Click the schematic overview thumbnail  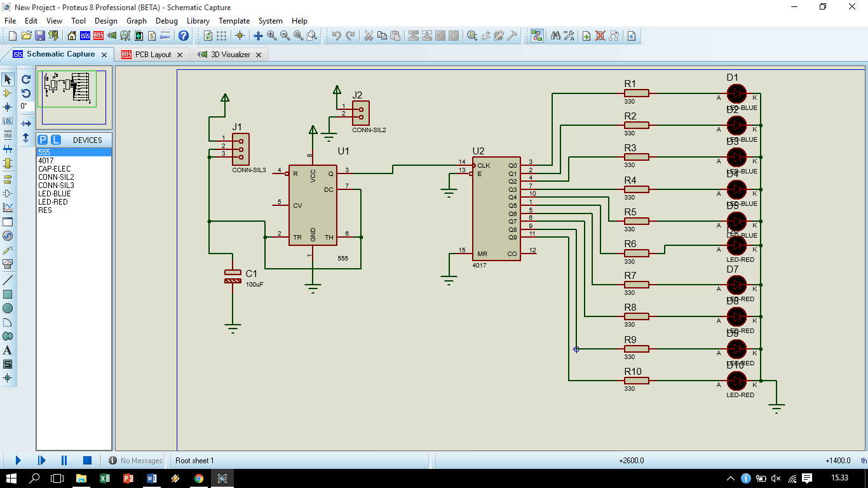click(74, 98)
